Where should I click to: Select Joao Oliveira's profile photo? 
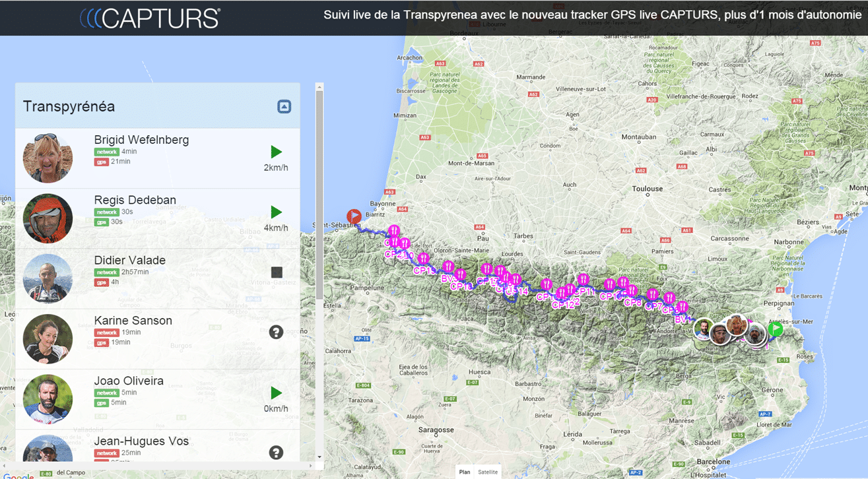(48, 399)
